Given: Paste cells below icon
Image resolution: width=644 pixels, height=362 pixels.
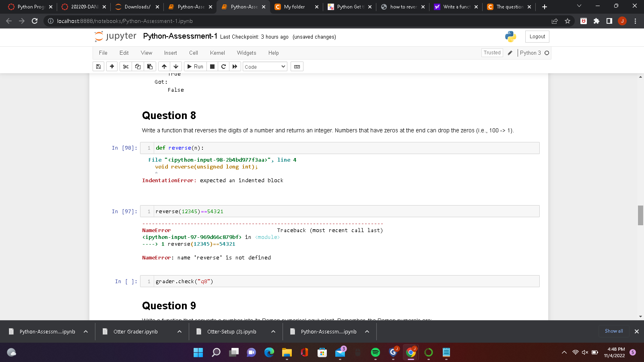Looking at the screenshot, I should click(x=150, y=67).
